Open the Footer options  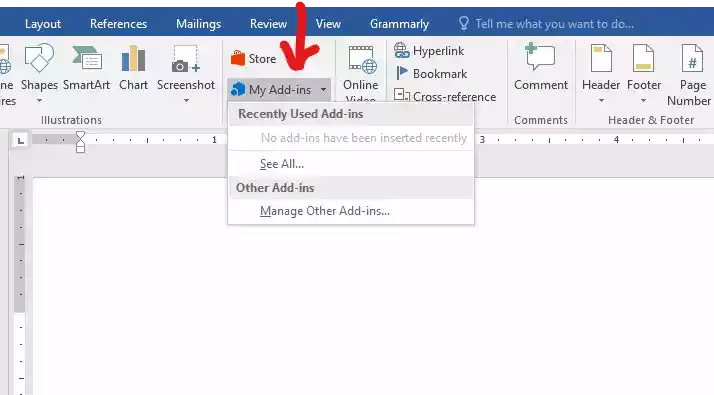644,73
